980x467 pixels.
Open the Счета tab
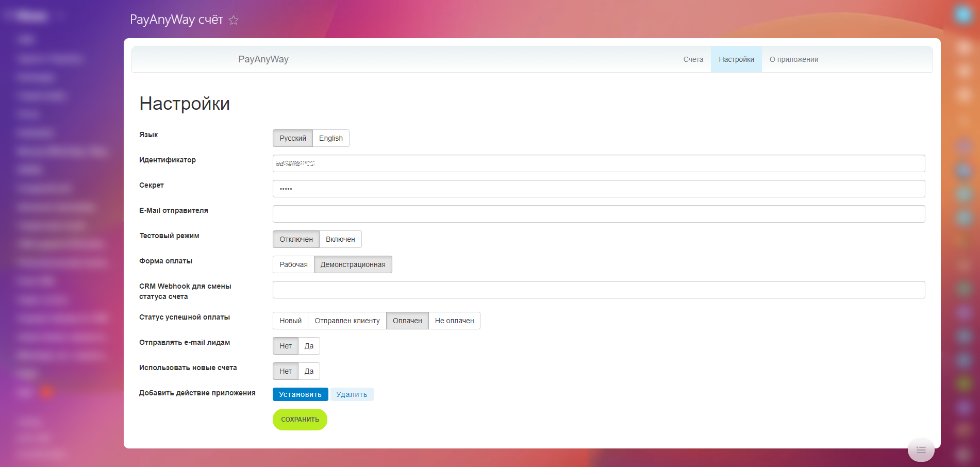coord(693,59)
